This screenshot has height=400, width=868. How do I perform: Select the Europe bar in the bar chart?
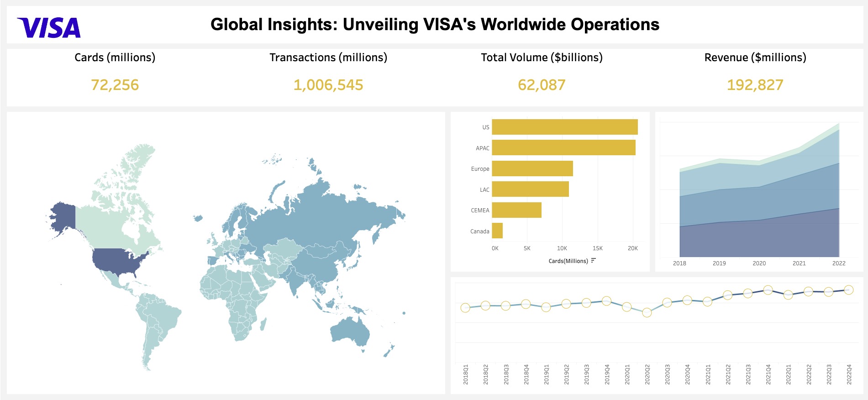pos(532,168)
